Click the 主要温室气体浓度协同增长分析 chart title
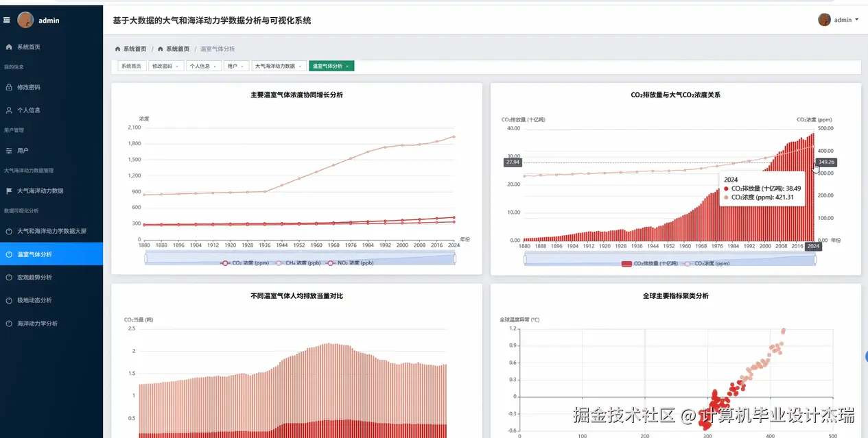Viewport: 868px width, 438px height. [296, 95]
